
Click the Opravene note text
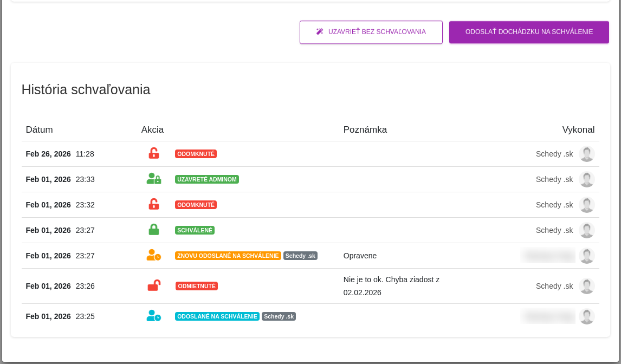click(x=360, y=256)
